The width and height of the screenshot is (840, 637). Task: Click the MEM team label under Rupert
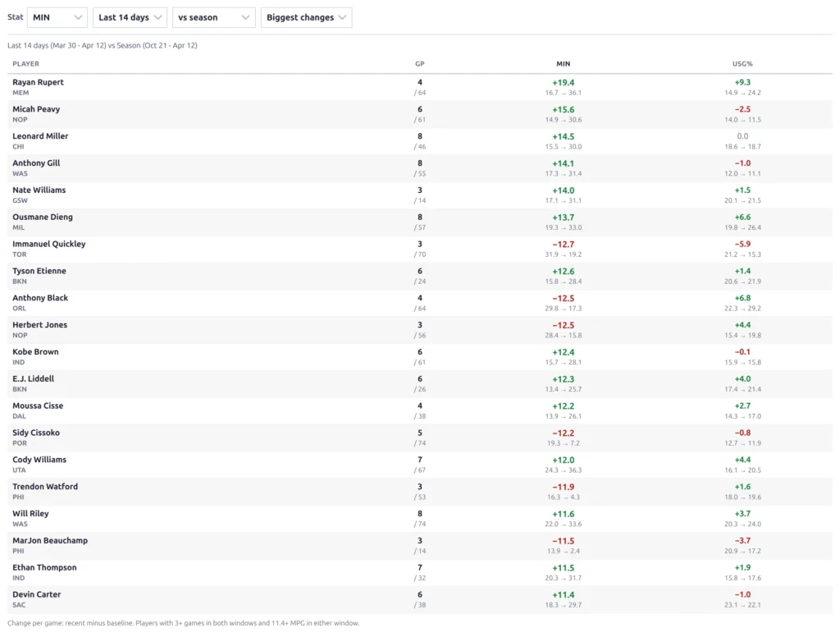click(21, 93)
